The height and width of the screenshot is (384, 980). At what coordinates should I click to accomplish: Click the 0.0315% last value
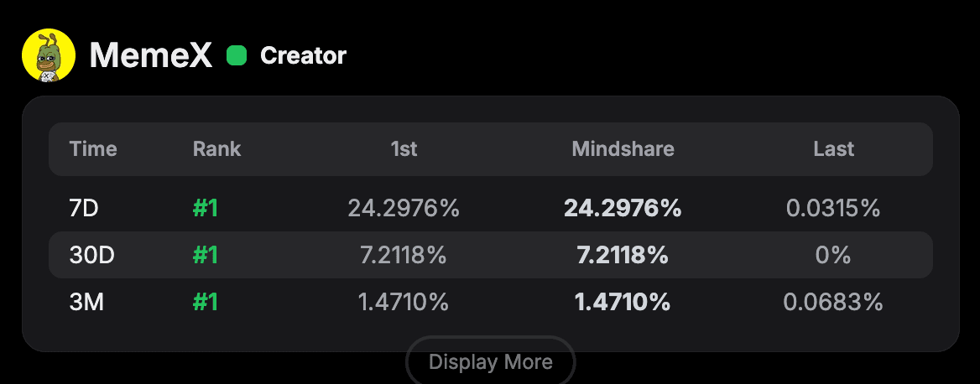(833, 208)
